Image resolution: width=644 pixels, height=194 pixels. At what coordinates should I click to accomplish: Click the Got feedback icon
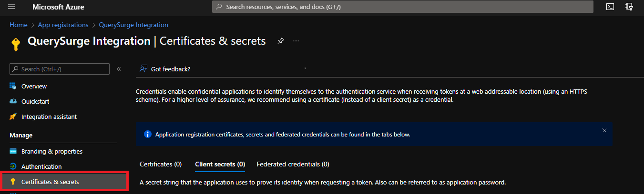coord(143,69)
